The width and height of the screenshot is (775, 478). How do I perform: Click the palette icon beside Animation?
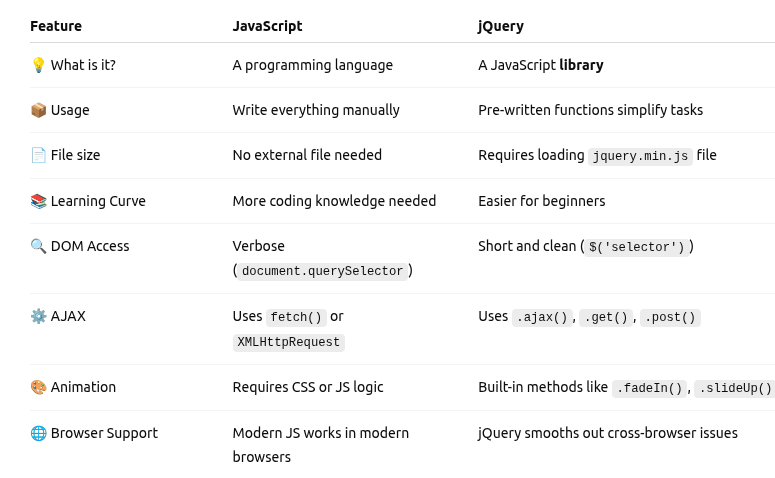[x=39, y=387]
